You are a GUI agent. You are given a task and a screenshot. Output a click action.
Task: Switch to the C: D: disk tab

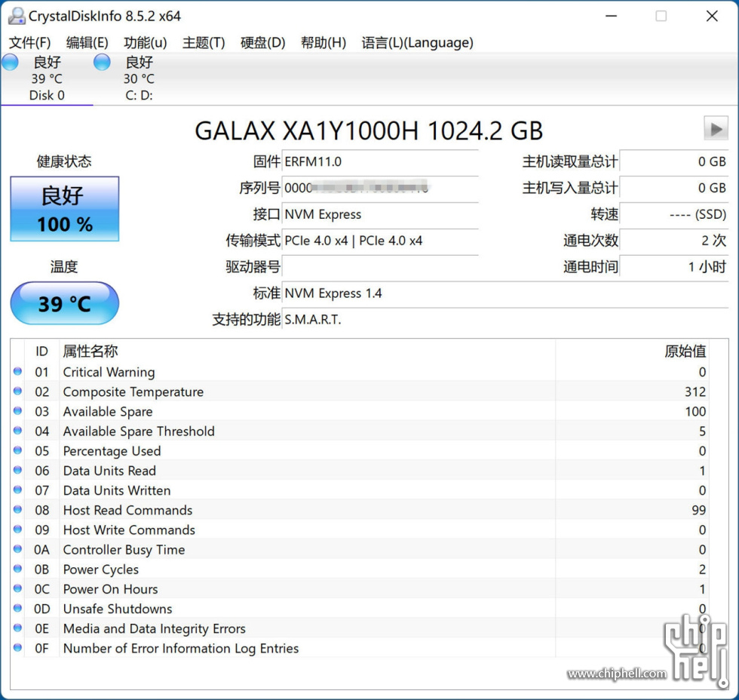click(139, 78)
